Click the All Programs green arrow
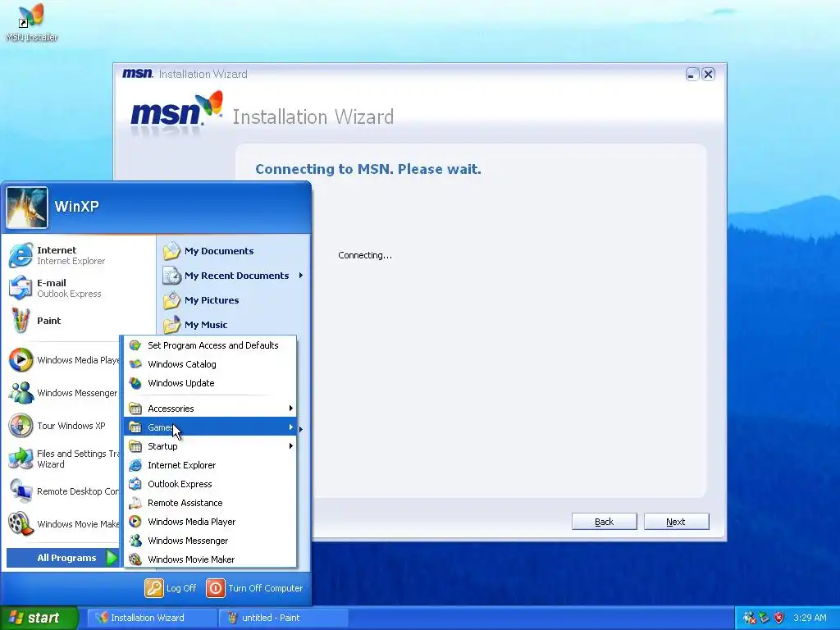This screenshot has height=630, width=840. click(x=112, y=558)
